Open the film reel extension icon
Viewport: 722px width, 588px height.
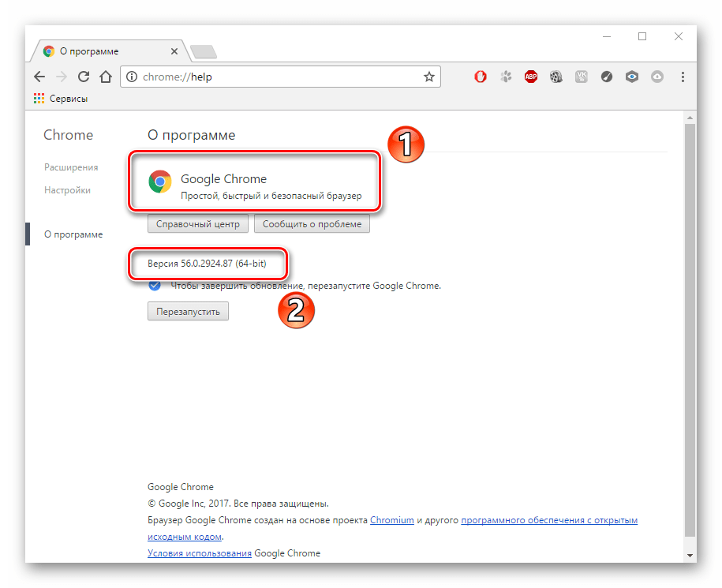[x=556, y=77]
